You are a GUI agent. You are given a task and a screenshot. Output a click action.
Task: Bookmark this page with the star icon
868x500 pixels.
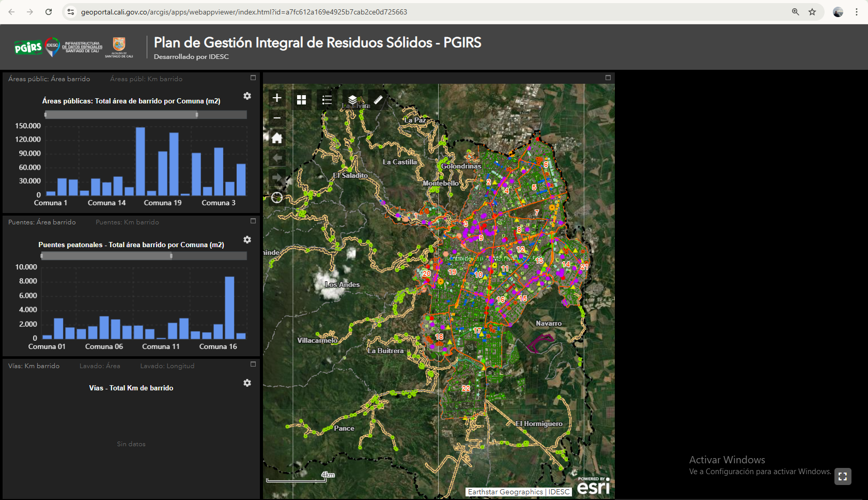812,12
